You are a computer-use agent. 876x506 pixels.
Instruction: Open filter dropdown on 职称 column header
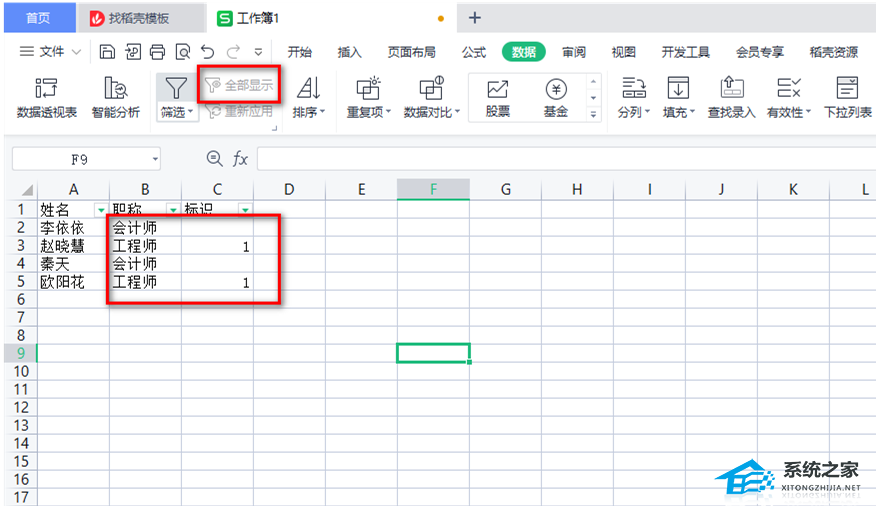[173, 209]
